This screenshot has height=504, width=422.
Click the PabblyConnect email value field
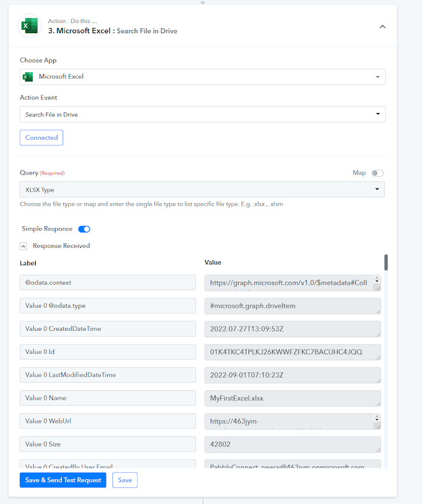tap(292, 464)
